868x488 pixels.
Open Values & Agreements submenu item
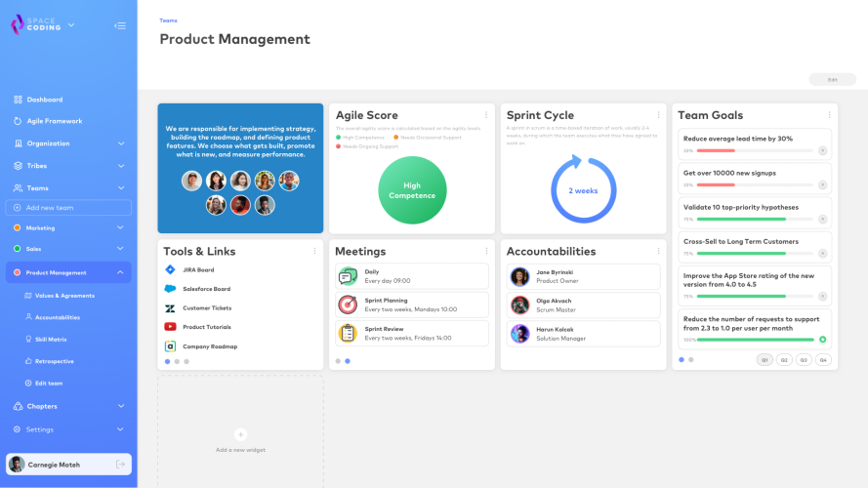[60, 296]
